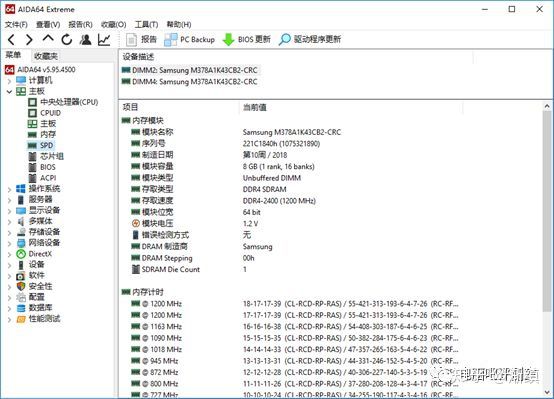This screenshot has height=399, width=554.
Task: Select DIMM4: Samsung M378A1K43CB2-CRC device
Action: pyautogui.click(x=189, y=82)
